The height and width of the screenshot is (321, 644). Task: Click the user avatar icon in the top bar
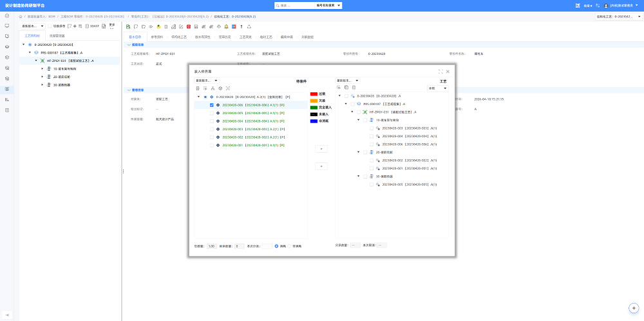tap(606, 5)
